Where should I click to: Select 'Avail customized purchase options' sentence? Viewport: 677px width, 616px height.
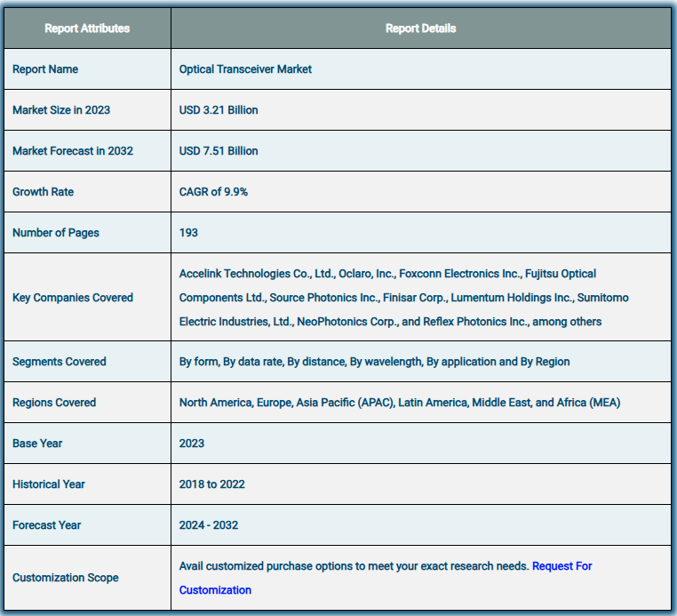click(x=354, y=566)
